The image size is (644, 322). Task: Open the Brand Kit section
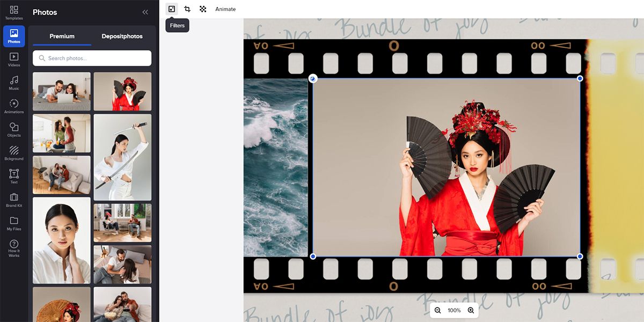pos(14,200)
